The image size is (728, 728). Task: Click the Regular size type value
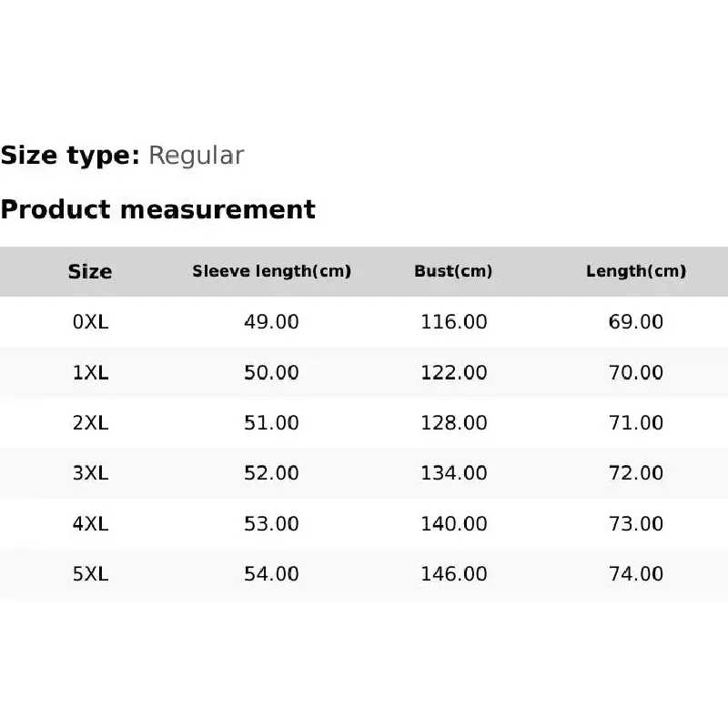pyautogui.click(x=196, y=156)
